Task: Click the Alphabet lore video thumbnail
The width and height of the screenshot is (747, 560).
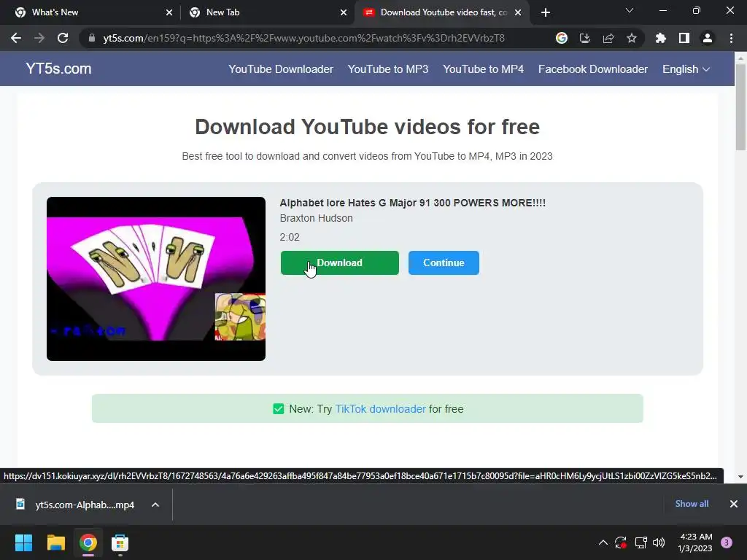Action: point(156,279)
